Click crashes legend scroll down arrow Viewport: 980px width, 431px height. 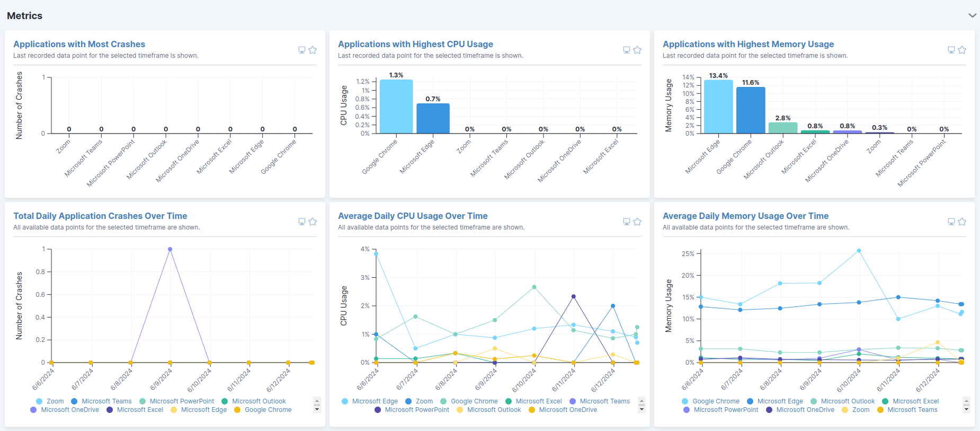[317, 409]
